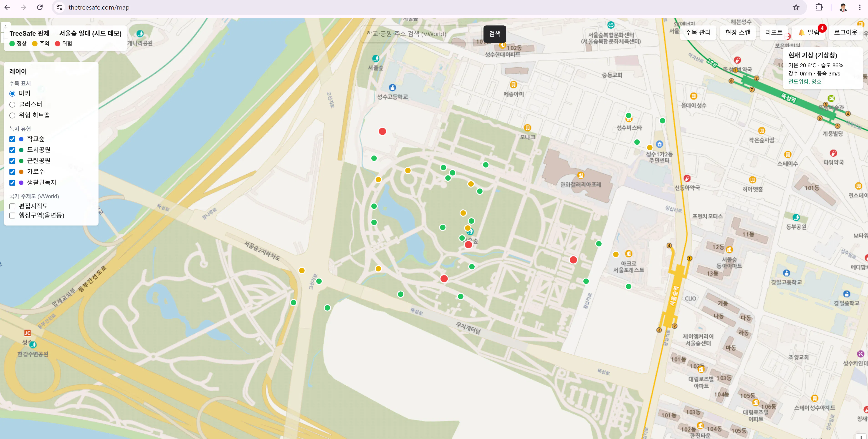Bookmark this page with the star icon
Screen dimensions: 868x439
pyautogui.click(x=796, y=7)
